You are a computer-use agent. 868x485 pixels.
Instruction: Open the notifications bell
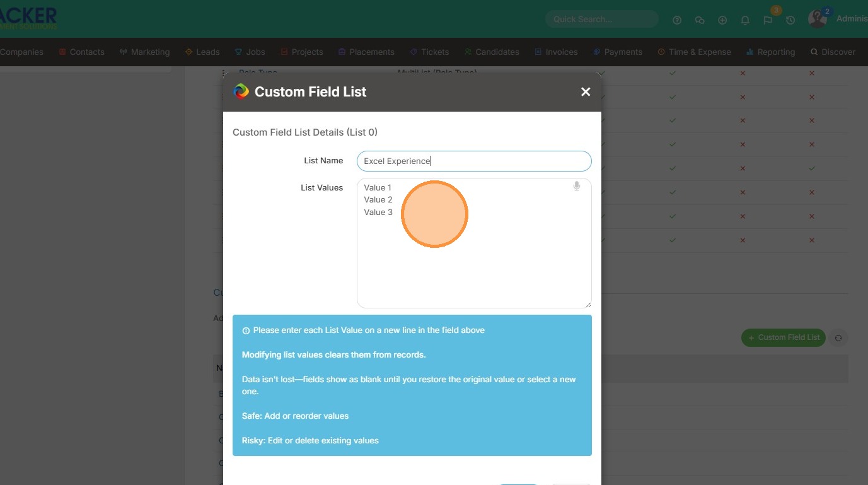pyautogui.click(x=745, y=20)
